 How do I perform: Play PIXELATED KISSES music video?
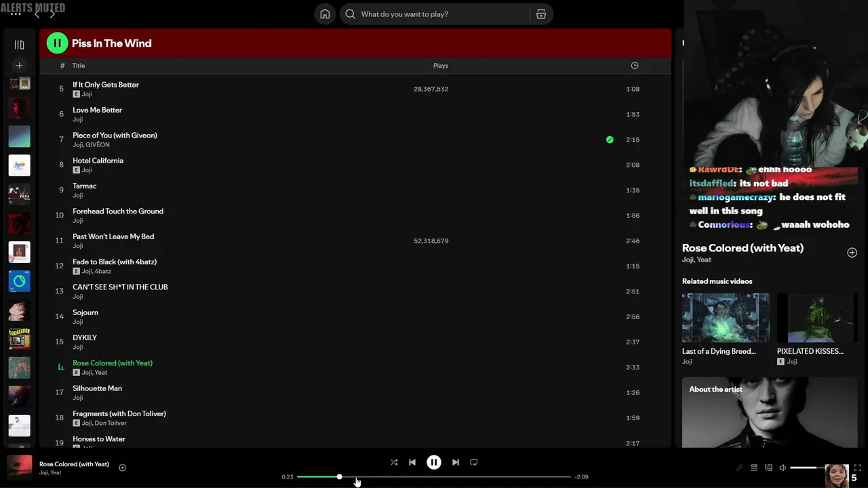click(818, 318)
